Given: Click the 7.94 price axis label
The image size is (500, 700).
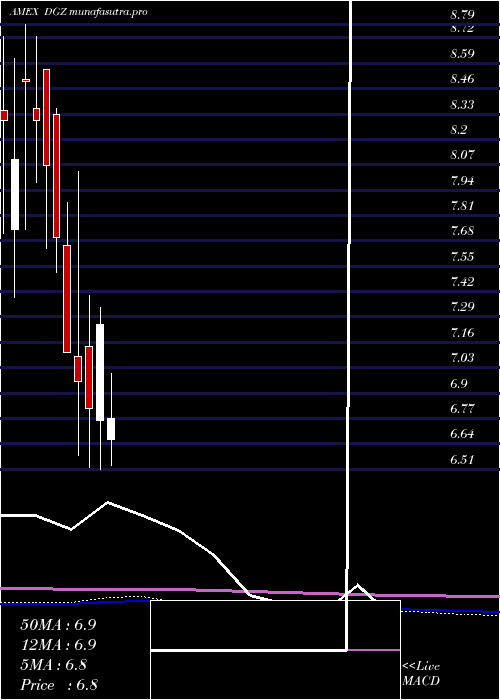Looking at the screenshot, I should 462,181.
